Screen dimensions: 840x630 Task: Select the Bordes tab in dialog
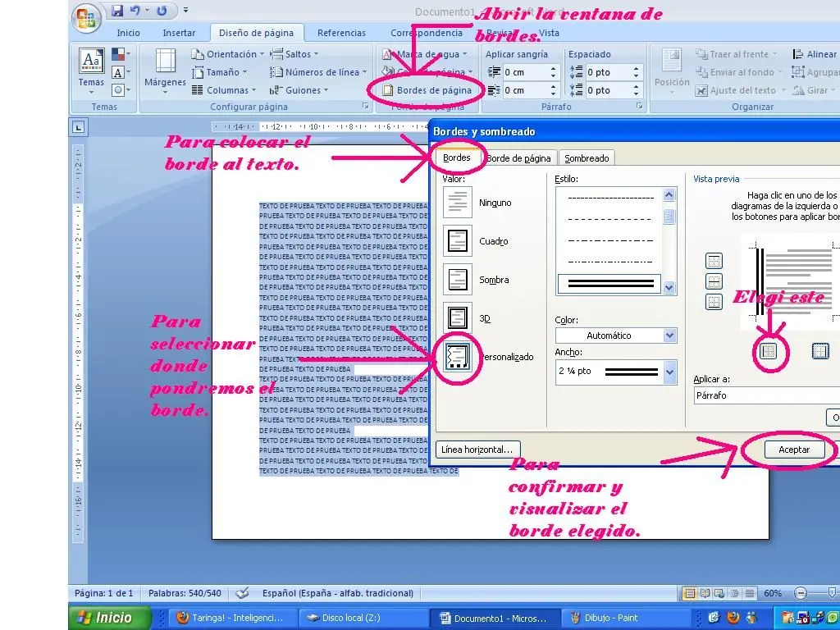click(x=456, y=157)
